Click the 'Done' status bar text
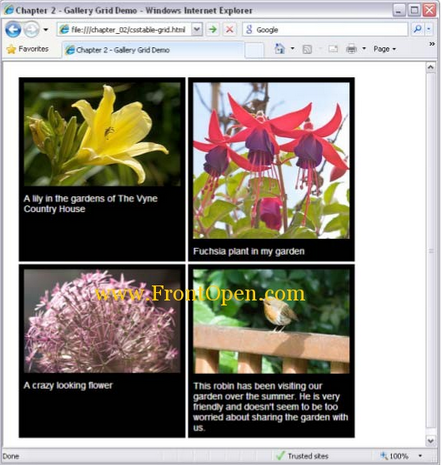 [x=11, y=456]
